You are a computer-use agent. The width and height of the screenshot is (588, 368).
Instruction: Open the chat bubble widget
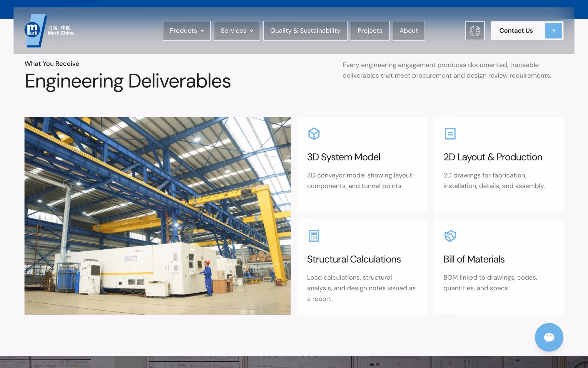point(549,337)
